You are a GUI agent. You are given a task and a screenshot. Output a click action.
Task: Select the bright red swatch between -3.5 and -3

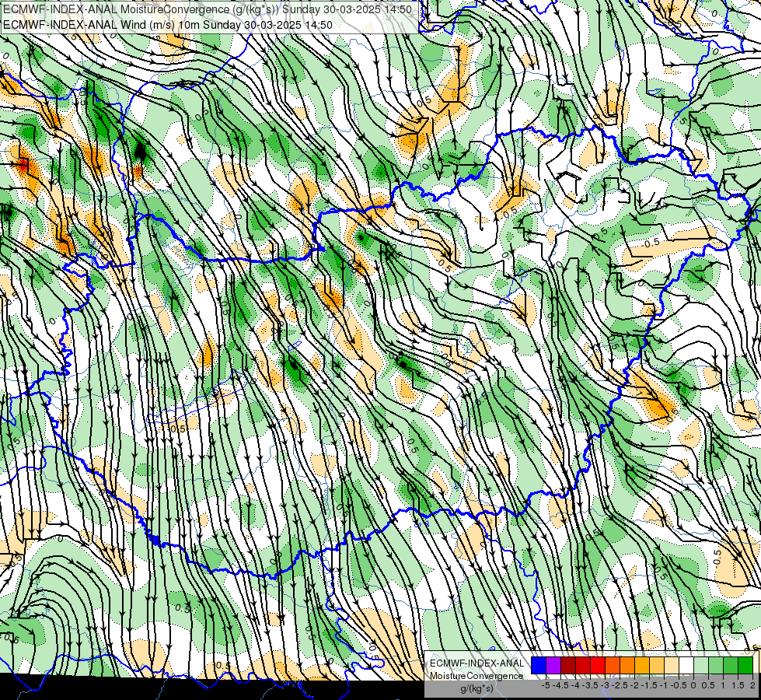[x=598, y=666]
